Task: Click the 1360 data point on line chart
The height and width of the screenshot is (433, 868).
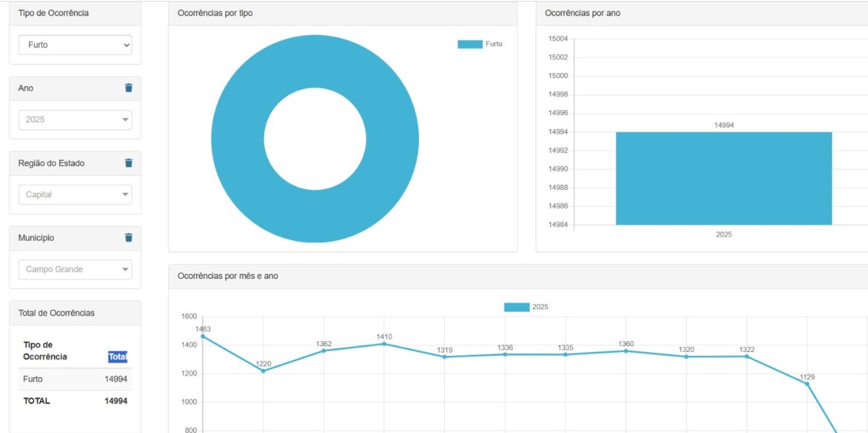Action: tap(625, 351)
